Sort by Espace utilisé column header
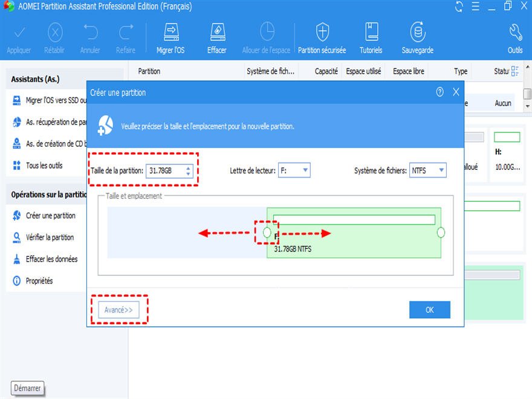This screenshot has height=399, width=532. (x=363, y=71)
